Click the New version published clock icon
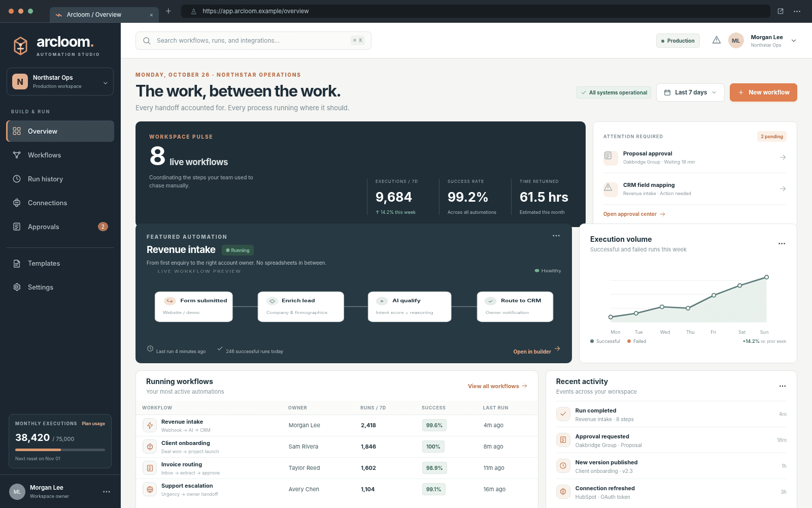812x508 pixels. 563,466
